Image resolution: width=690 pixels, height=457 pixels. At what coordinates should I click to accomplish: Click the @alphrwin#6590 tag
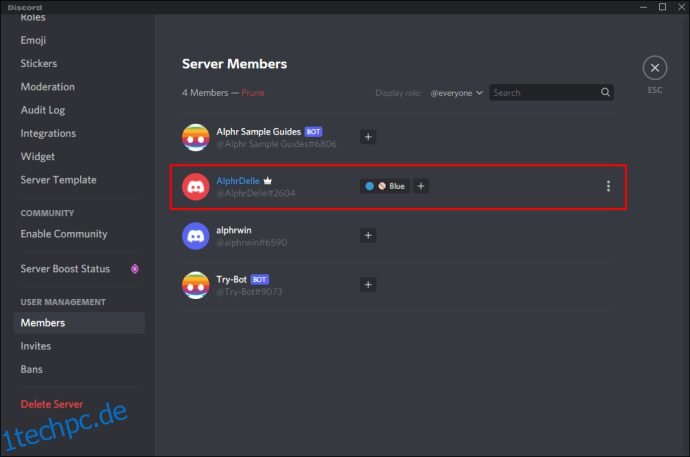(251, 242)
